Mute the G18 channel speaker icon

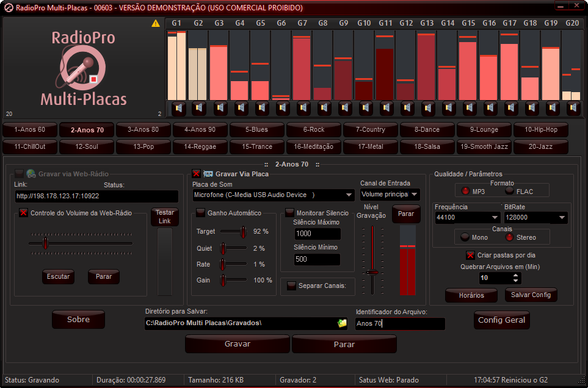(x=532, y=108)
